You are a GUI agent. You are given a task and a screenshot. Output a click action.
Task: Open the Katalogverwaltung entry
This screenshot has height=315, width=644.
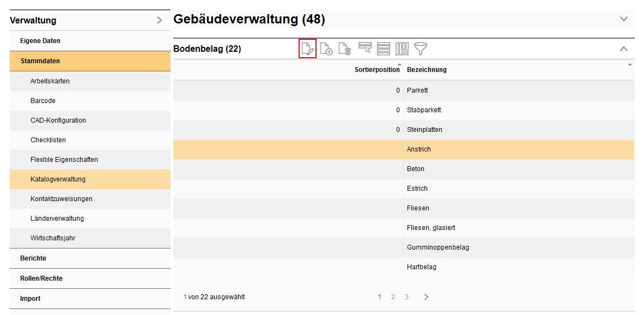(60, 179)
